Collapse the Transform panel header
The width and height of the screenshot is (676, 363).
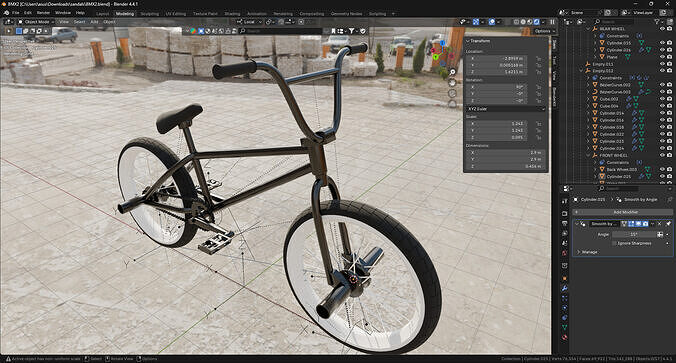479,41
